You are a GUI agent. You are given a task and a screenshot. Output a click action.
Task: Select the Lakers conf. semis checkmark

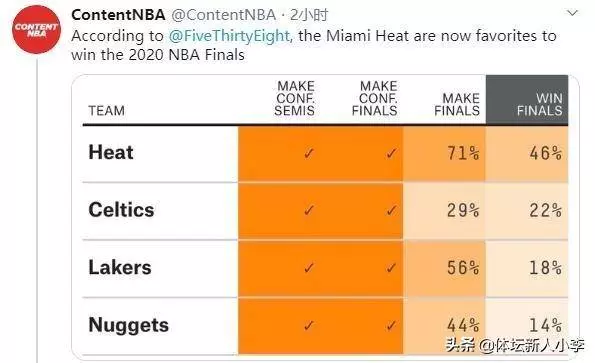click(309, 268)
